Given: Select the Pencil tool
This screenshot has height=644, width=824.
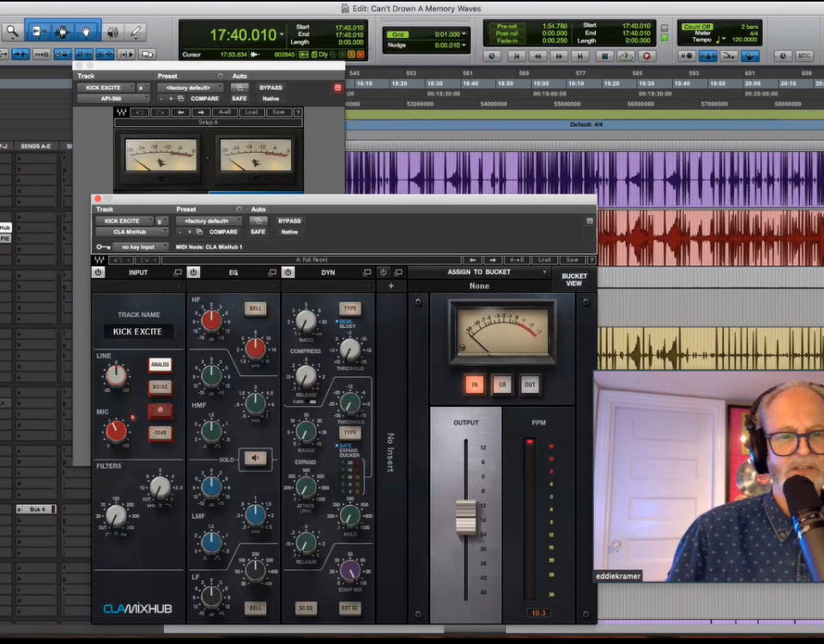Looking at the screenshot, I should point(136,32).
